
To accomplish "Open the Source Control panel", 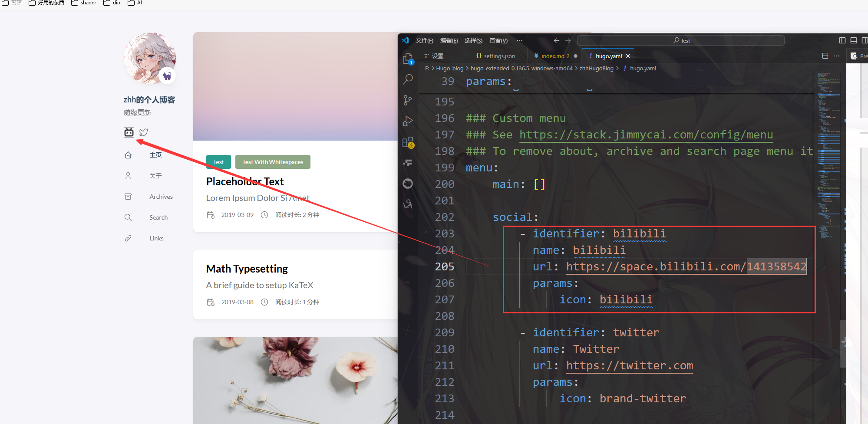I will pyautogui.click(x=408, y=100).
